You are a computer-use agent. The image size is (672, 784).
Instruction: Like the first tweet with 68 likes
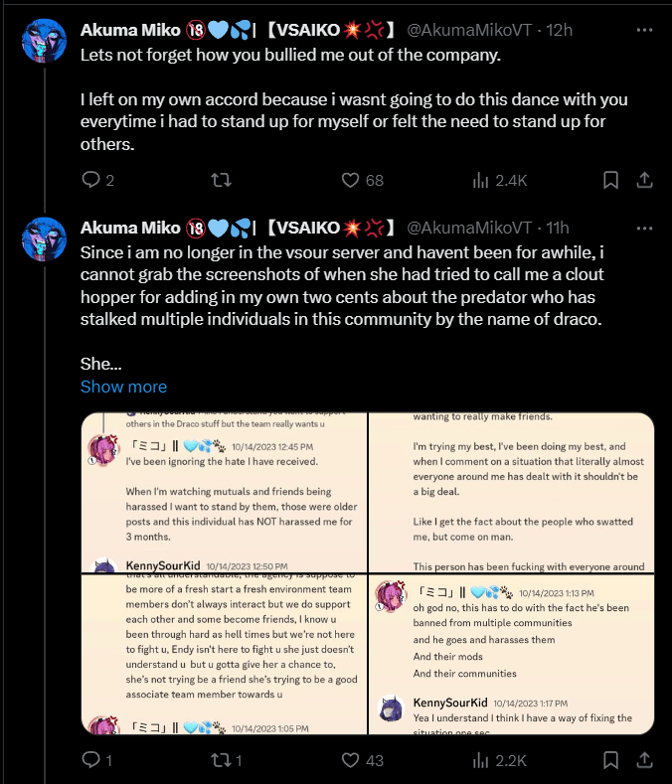(362, 180)
